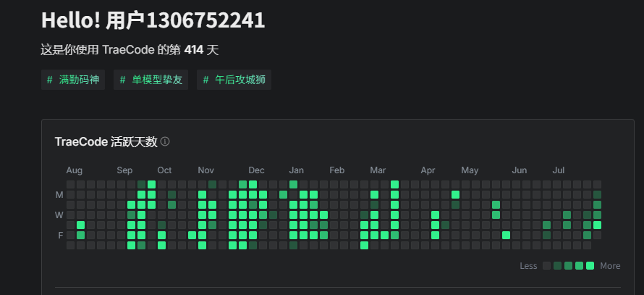The width and height of the screenshot is (644, 295).
Task: Click the Dec month label
Action: coord(256,170)
